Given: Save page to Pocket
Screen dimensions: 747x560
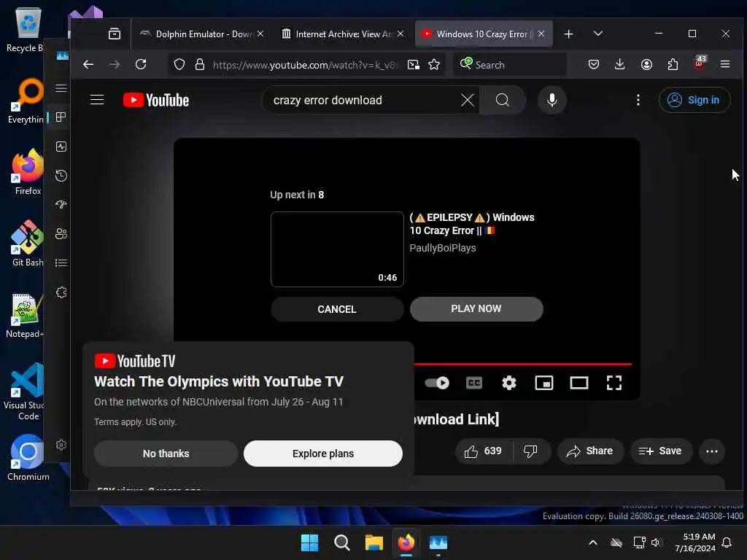Looking at the screenshot, I should point(594,64).
